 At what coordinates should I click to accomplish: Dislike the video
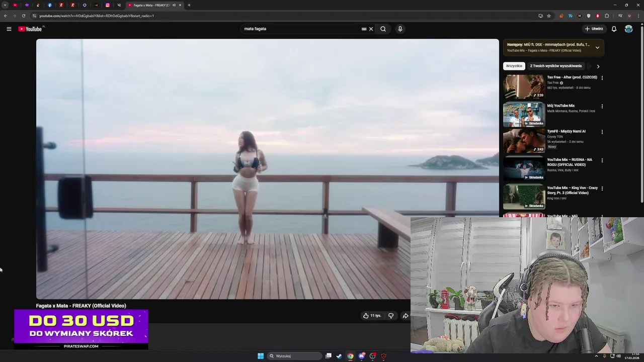click(x=391, y=316)
